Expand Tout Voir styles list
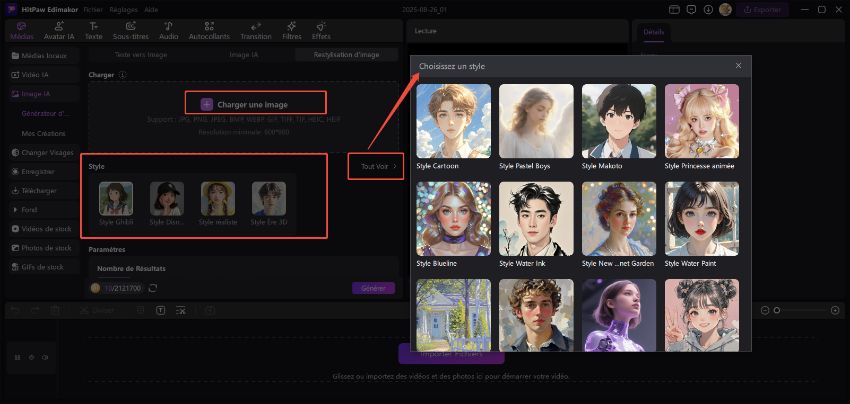The image size is (850, 404). coord(376,166)
